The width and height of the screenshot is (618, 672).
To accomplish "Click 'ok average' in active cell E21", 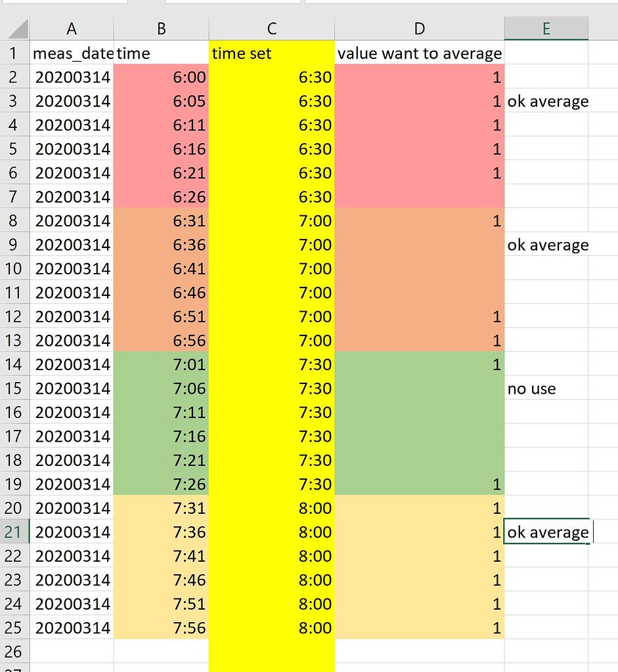I will (x=546, y=532).
